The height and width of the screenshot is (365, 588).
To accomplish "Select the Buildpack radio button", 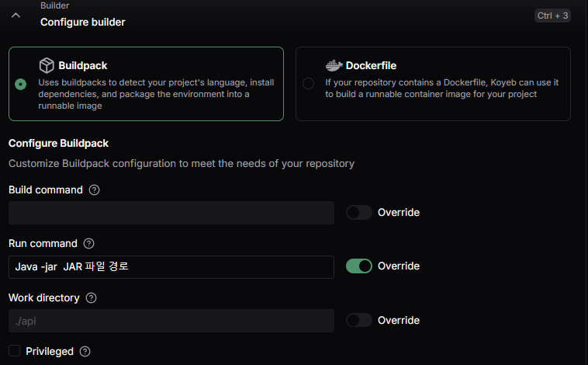I will click(x=21, y=84).
